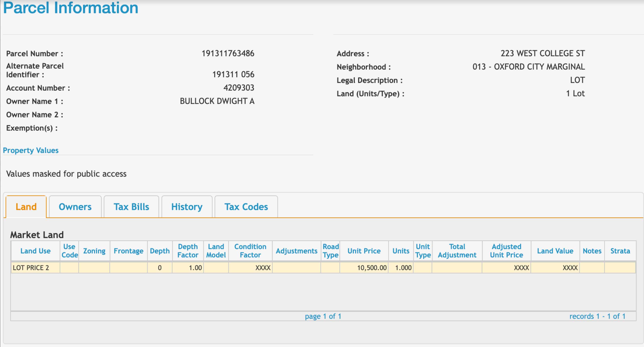The image size is (644, 347).
Task: Click the 10,500.00 unit price cell
Action: pyautogui.click(x=364, y=268)
